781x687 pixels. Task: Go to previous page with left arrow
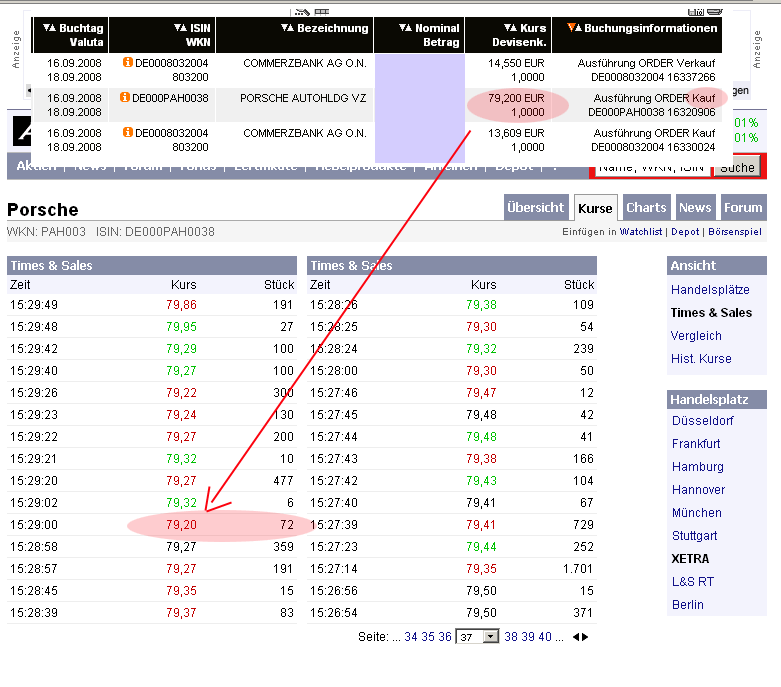(574, 637)
